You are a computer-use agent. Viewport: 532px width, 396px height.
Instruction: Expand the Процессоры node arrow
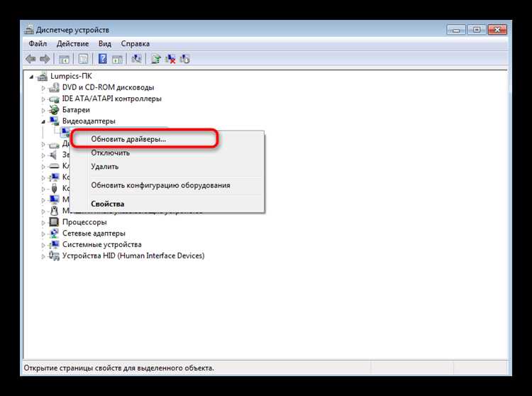(43, 223)
